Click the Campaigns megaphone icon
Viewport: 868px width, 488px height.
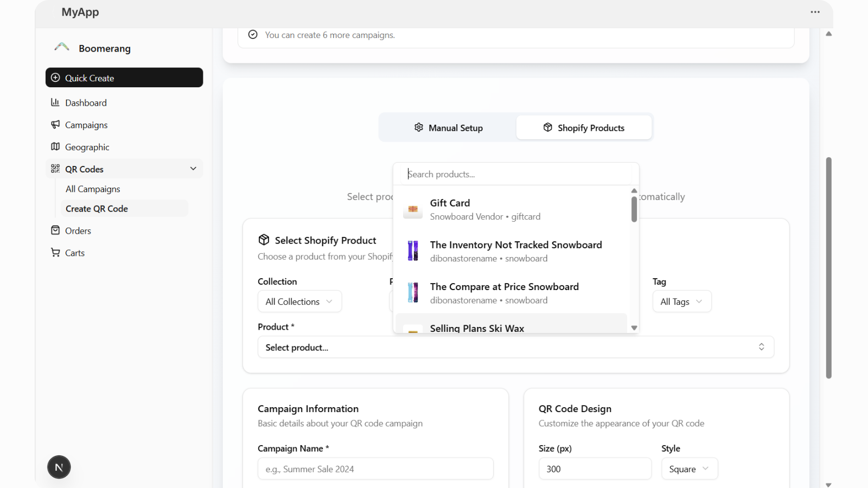pos(55,125)
